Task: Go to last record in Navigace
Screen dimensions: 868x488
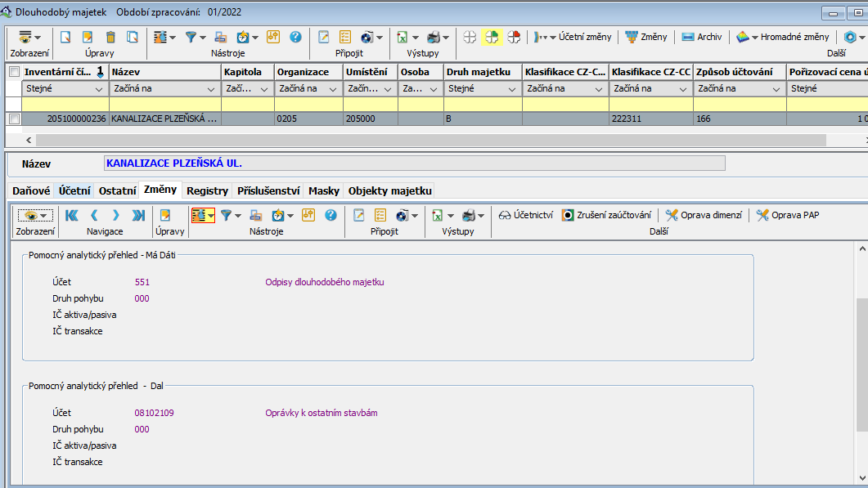Action: (138, 215)
